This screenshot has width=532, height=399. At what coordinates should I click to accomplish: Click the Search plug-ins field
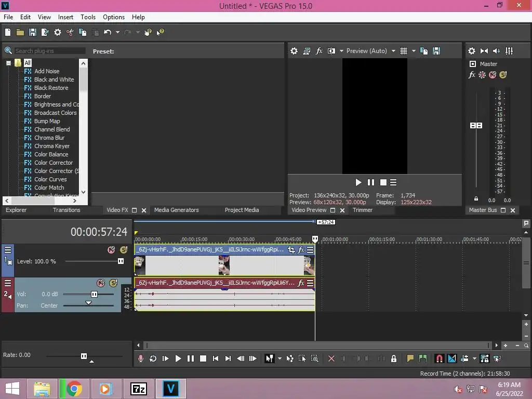click(x=49, y=51)
